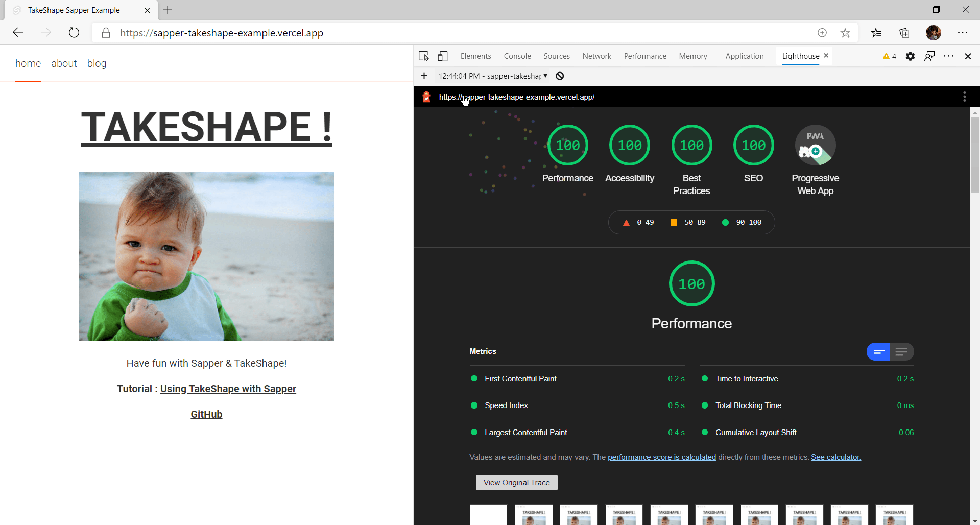Go to the home nav link

28,63
